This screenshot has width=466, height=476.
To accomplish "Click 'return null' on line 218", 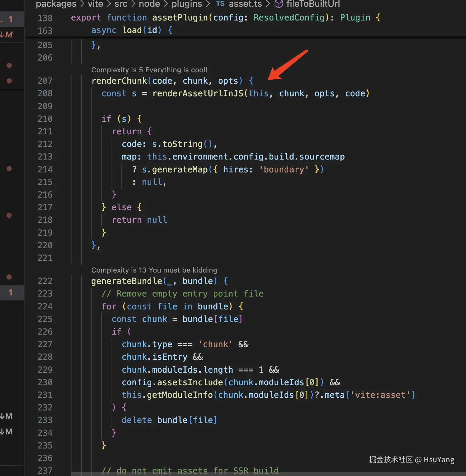I will [x=139, y=220].
